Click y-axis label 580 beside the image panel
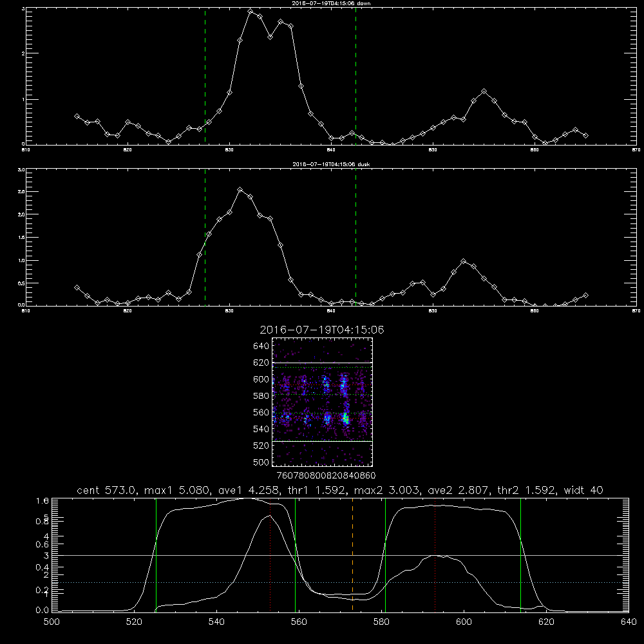This screenshot has width=644, height=644. 261,396
